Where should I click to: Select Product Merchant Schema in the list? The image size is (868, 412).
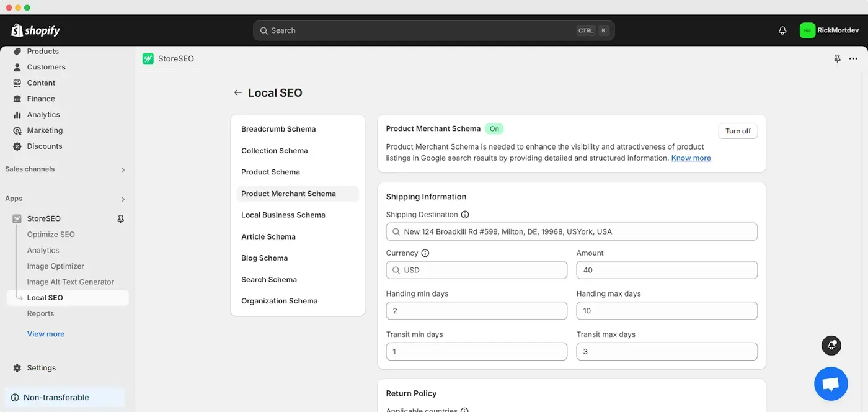[x=298, y=194]
